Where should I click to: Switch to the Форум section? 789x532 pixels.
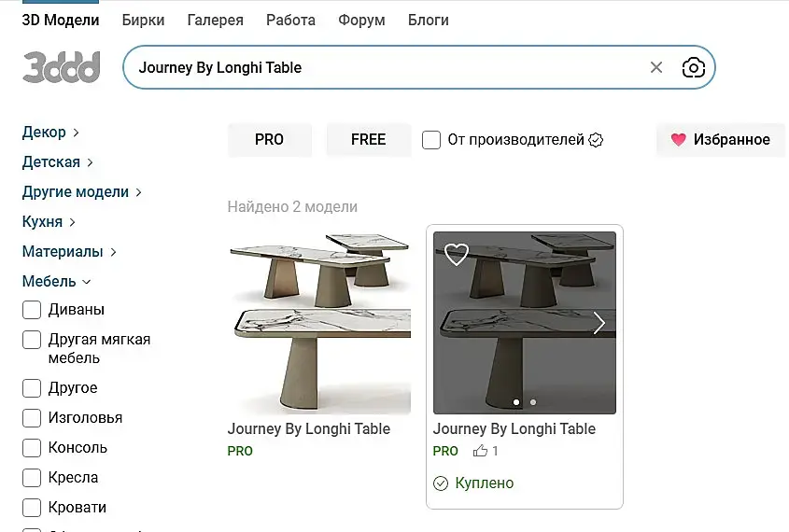click(x=361, y=20)
